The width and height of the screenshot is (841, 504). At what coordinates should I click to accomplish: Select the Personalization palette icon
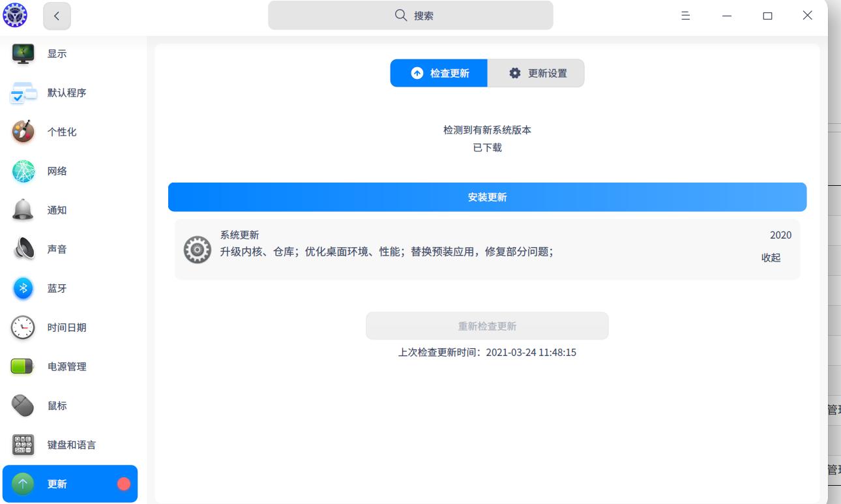23,132
